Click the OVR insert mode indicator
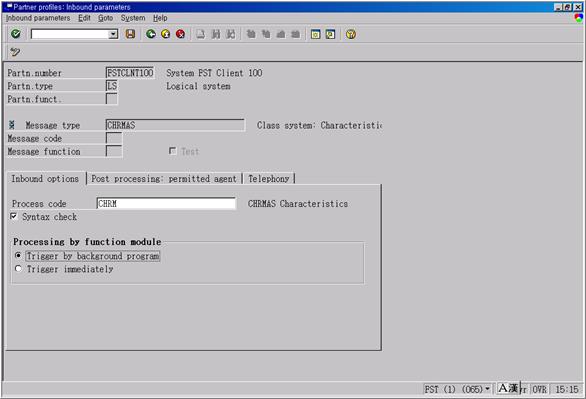Viewport: 586px width, 399px height. pyautogui.click(x=540, y=389)
